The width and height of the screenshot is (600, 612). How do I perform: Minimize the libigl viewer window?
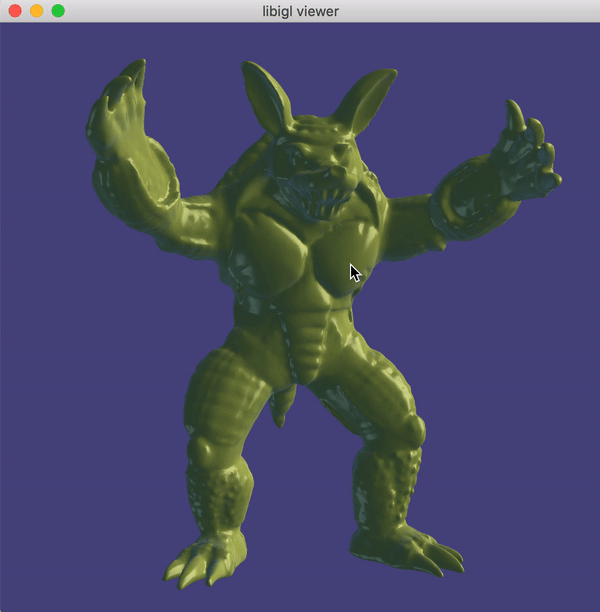point(36,11)
